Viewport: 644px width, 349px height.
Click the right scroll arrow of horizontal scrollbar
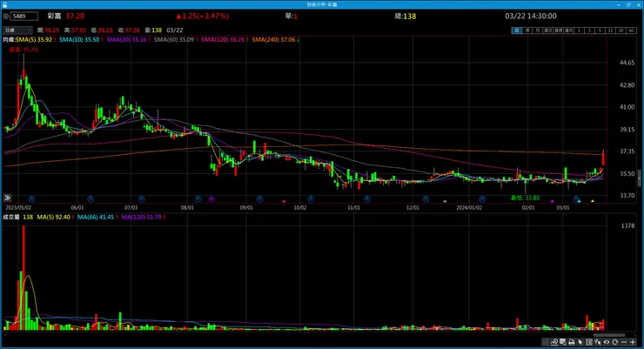(x=637, y=335)
